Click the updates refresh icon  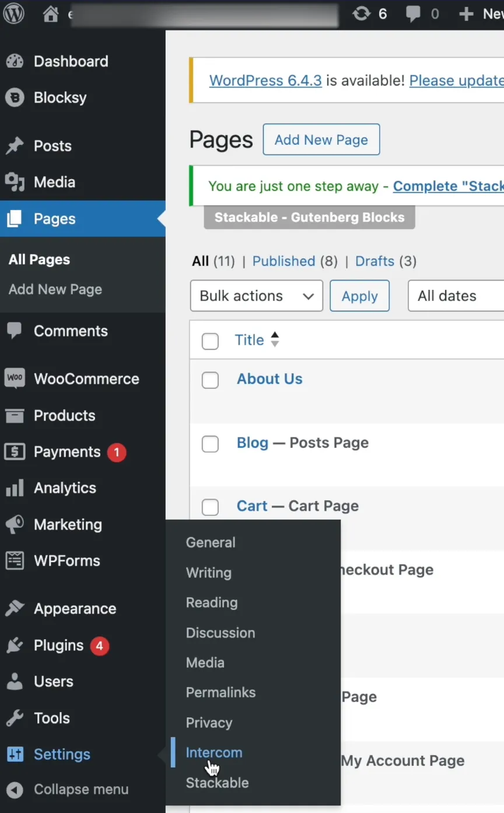(362, 14)
